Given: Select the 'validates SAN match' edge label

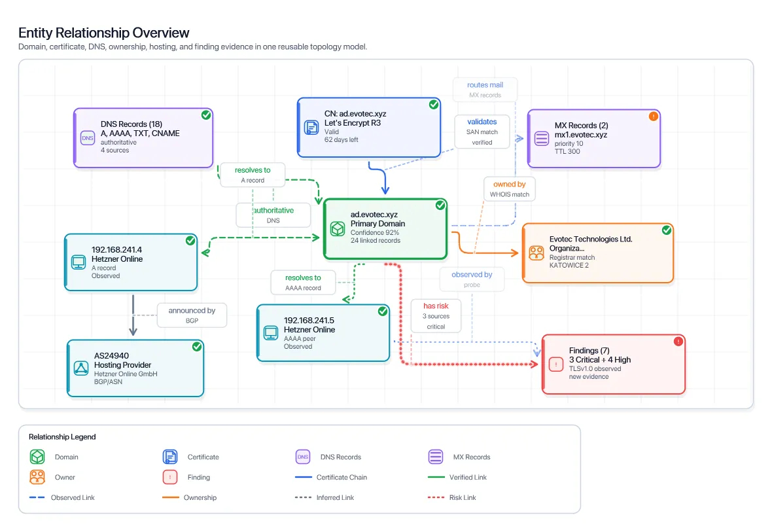Looking at the screenshot, I should 482,132.
